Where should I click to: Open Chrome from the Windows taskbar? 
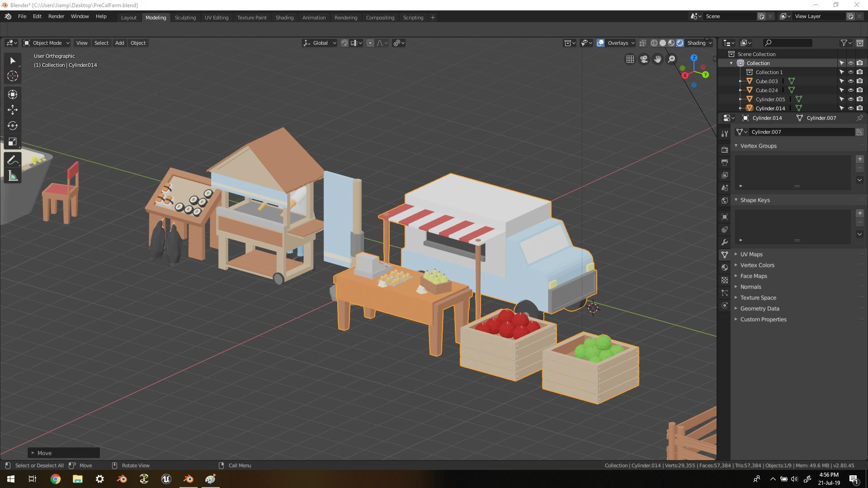pyautogui.click(x=55, y=479)
